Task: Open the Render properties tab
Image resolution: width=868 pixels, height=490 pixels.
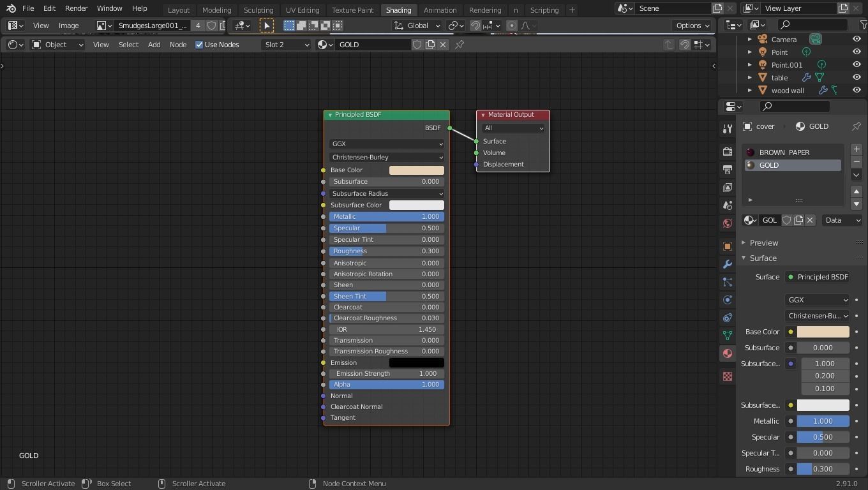Action: click(727, 152)
